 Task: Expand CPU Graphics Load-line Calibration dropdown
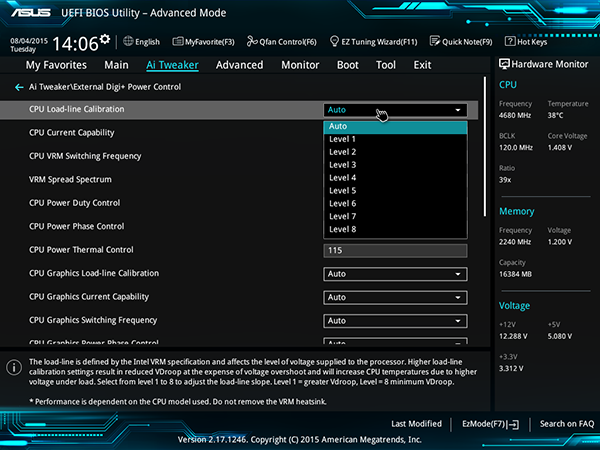pos(395,274)
